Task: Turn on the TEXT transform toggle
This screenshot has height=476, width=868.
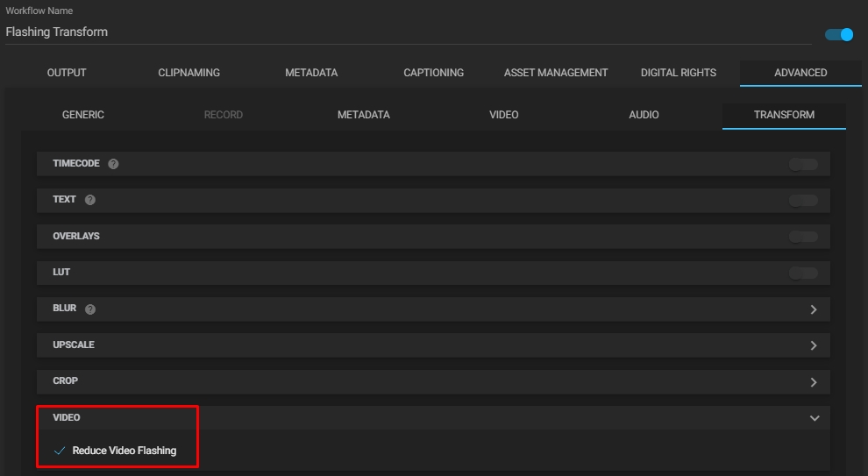Action: point(802,200)
